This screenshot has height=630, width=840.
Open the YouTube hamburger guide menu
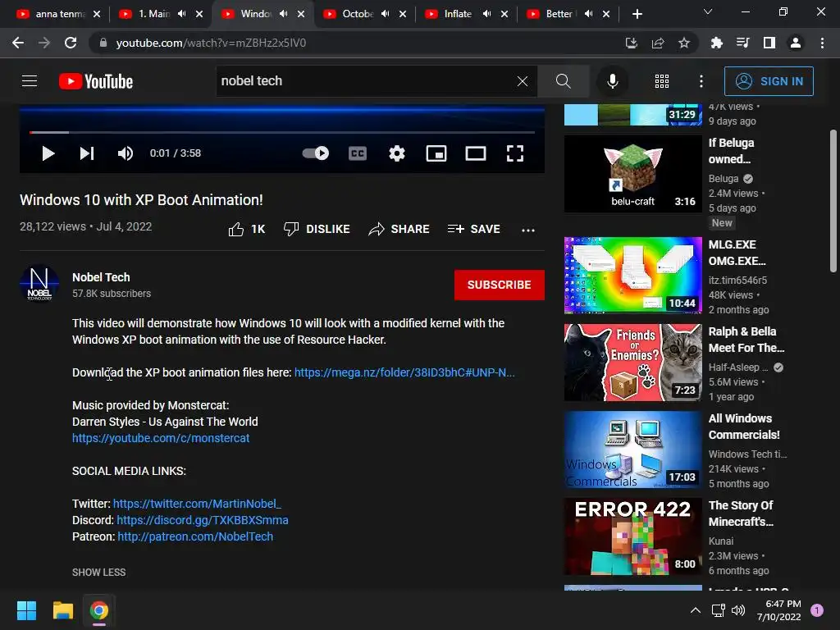click(30, 81)
